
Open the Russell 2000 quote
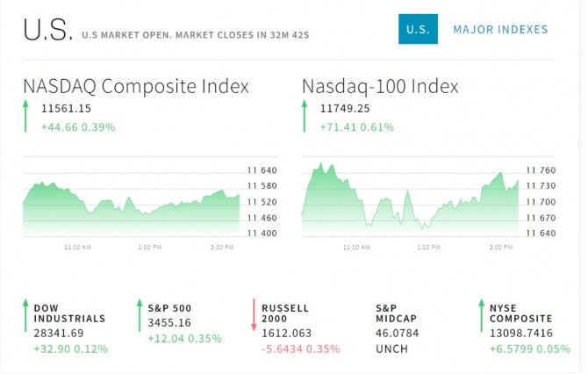tap(285, 313)
